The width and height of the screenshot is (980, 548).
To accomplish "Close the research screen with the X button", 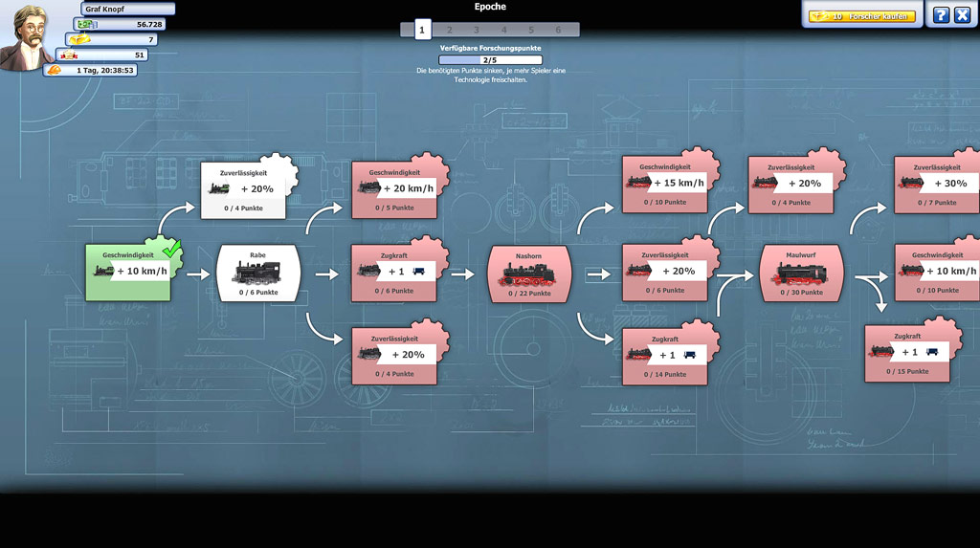I will 962,15.
